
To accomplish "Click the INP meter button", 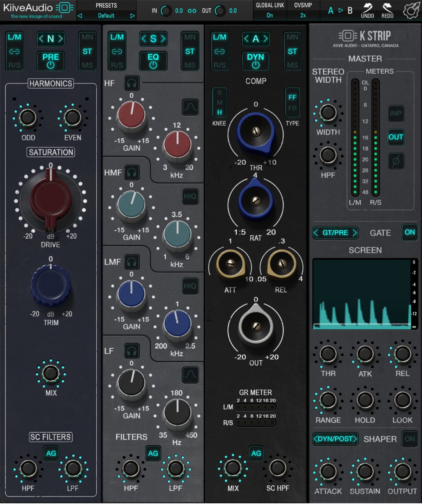I will tap(396, 113).
